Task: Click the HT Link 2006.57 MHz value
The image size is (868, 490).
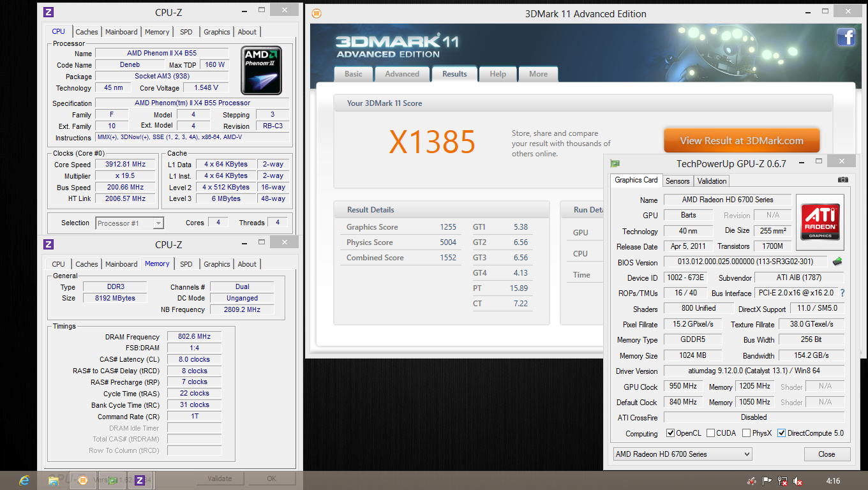Action: tap(124, 198)
